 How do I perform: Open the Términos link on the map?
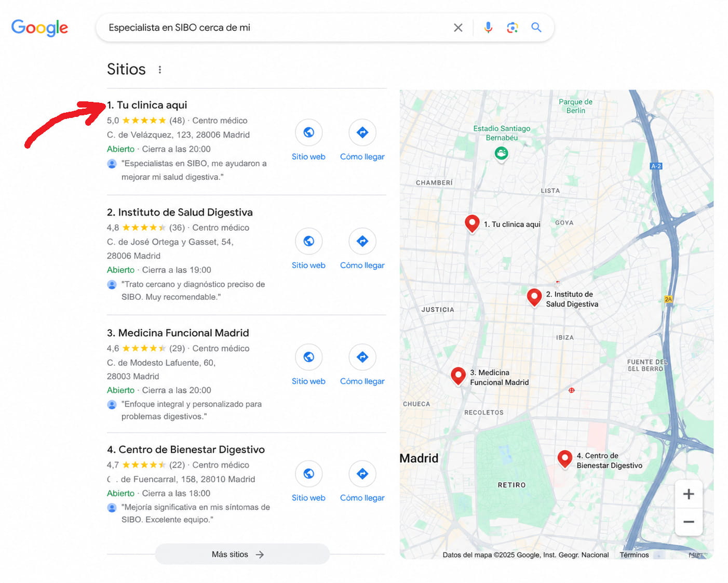634,555
